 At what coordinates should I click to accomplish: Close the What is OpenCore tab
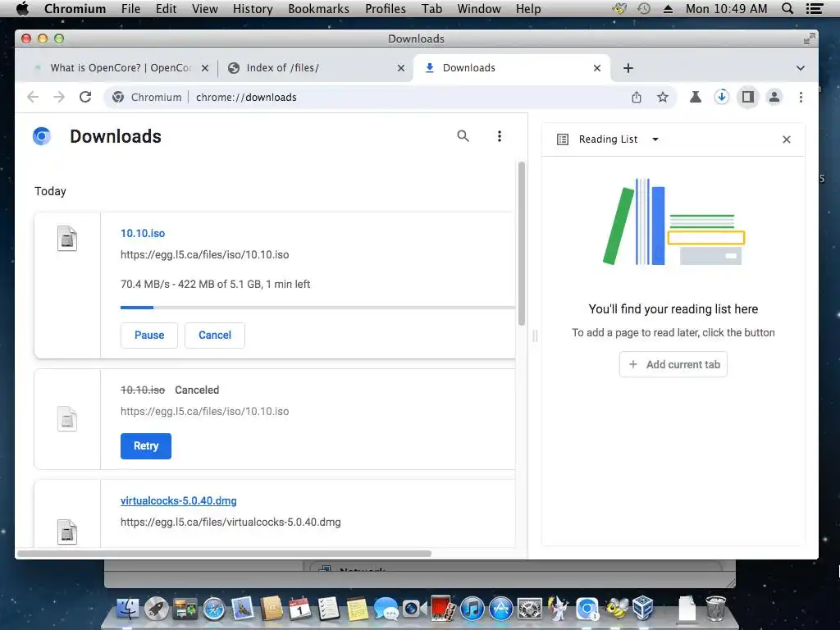pos(204,68)
